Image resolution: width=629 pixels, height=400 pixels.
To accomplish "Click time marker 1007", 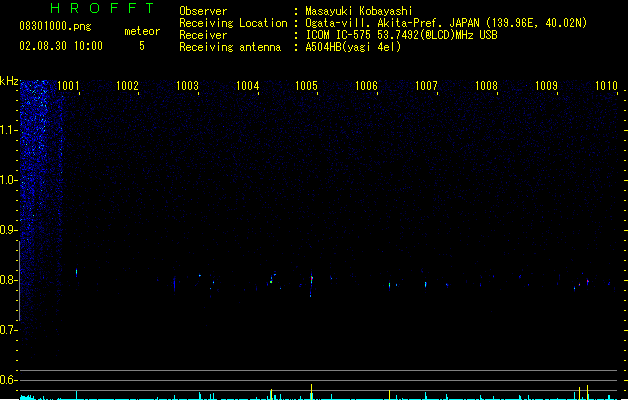I will point(426,86).
